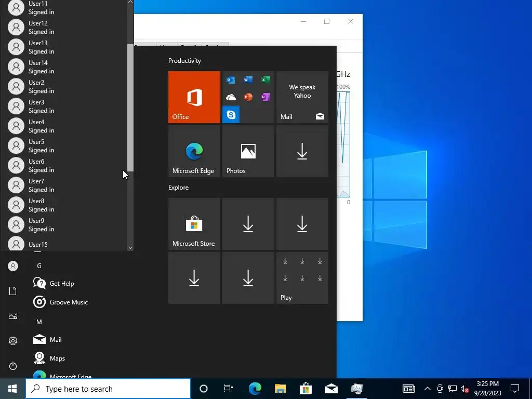Switch to User11 account
The width and height of the screenshot is (532, 399).
[x=64, y=8]
